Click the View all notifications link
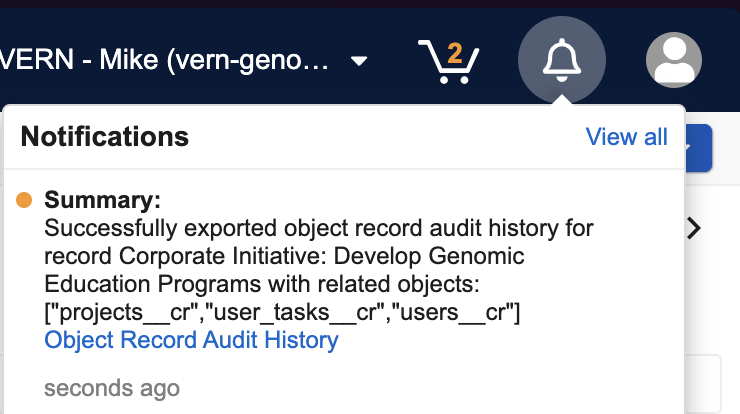Image resolution: width=740 pixels, height=414 pixels. click(626, 137)
